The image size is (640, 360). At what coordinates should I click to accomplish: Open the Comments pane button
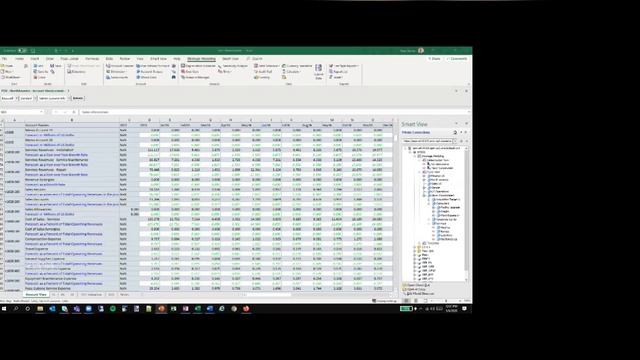click(457, 59)
